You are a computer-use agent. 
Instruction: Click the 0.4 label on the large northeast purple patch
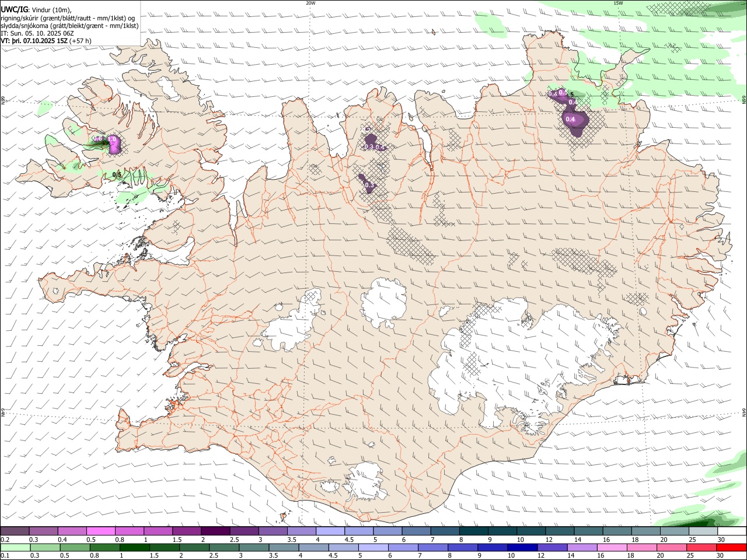(x=571, y=120)
